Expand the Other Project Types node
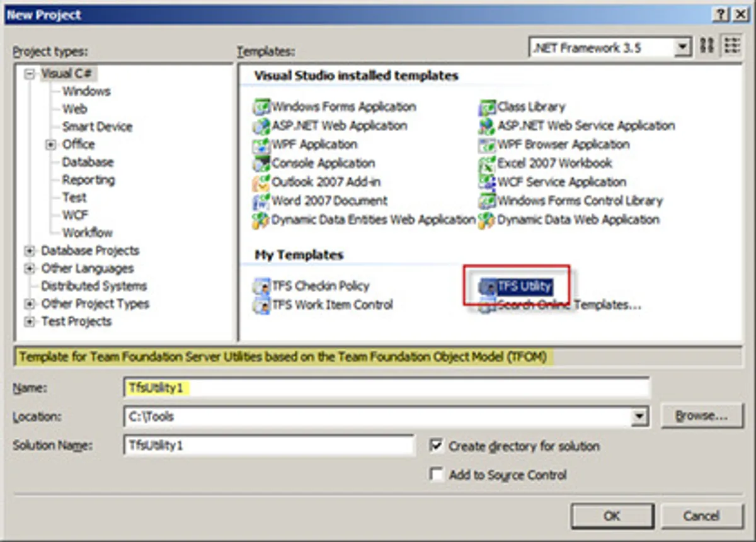 30,304
